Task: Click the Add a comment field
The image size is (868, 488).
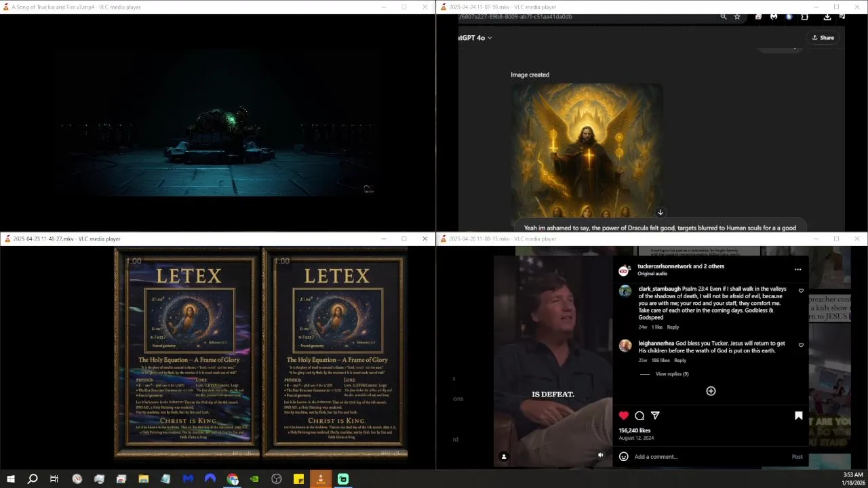Action: click(709, 457)
